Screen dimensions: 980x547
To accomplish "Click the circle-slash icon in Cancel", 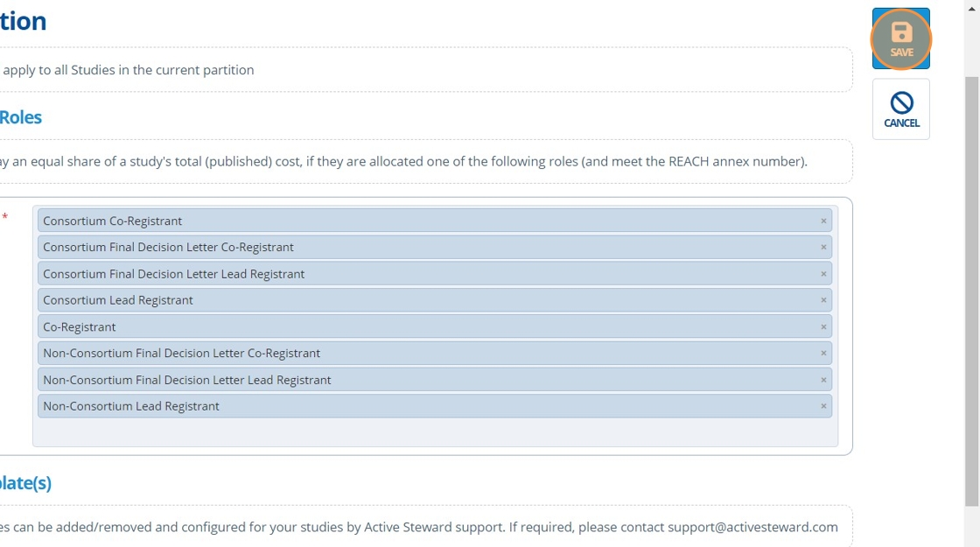I will (901, 102).
